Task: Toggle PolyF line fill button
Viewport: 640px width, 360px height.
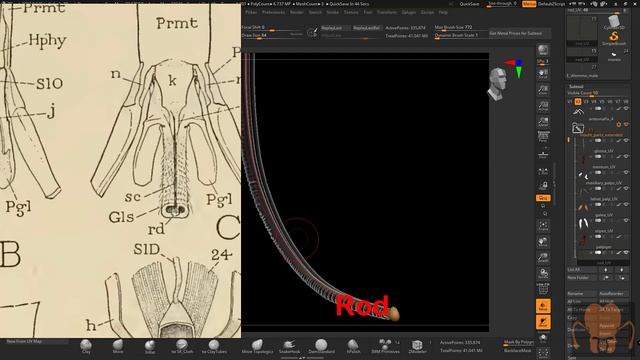Action: coord(543,289)
